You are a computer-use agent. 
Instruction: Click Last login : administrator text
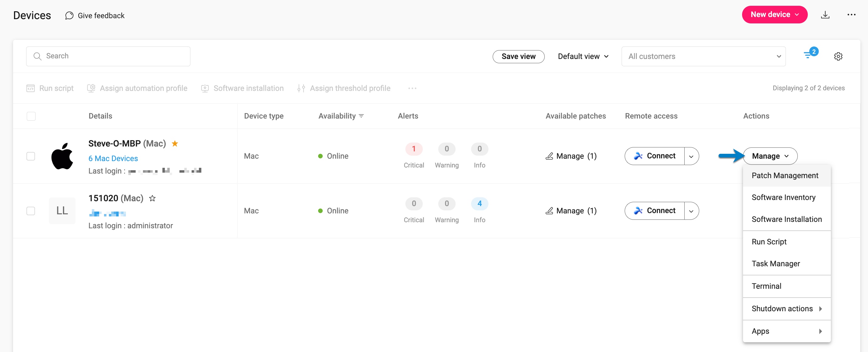tap(130, 226)
